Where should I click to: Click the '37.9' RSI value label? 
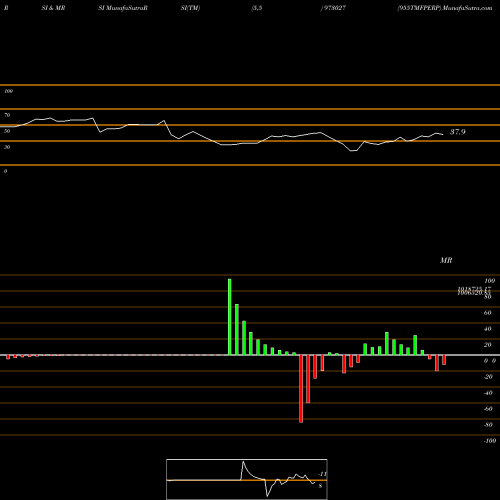pos(458,132)
